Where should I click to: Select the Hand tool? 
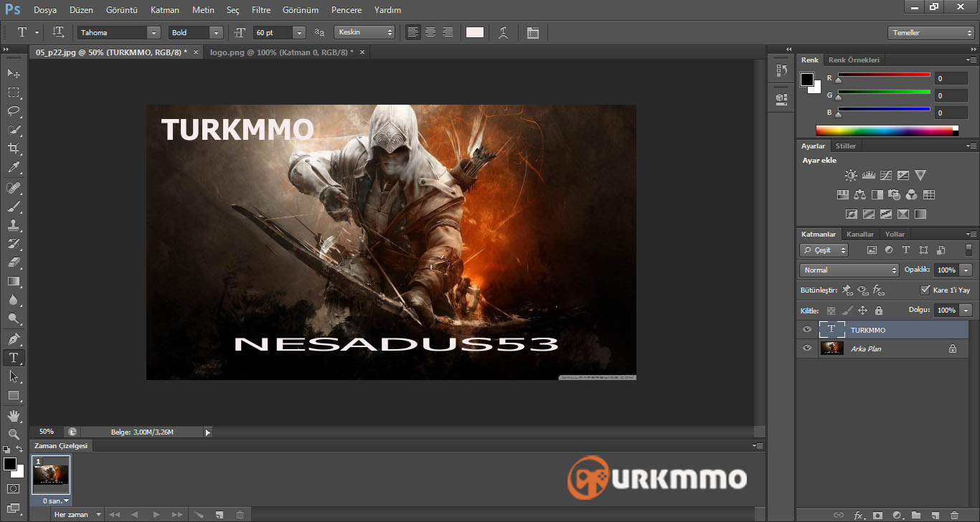pyautogui.click(x=14, y=415)
